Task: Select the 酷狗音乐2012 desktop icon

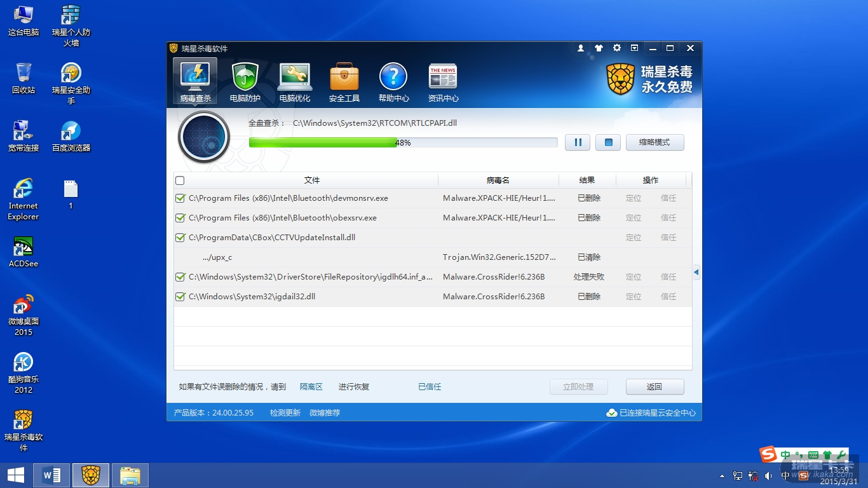Action: pyautogui.click(x=24, y=374)
